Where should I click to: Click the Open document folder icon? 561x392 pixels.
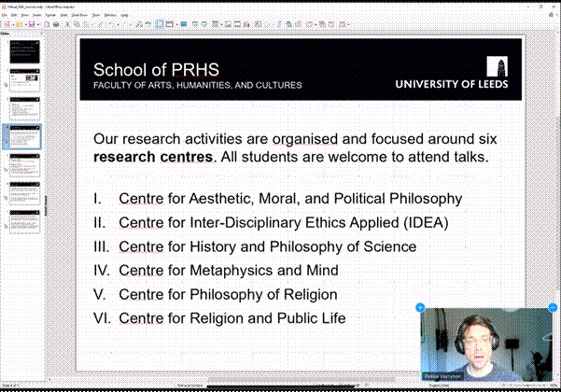(x=19, y=24)
